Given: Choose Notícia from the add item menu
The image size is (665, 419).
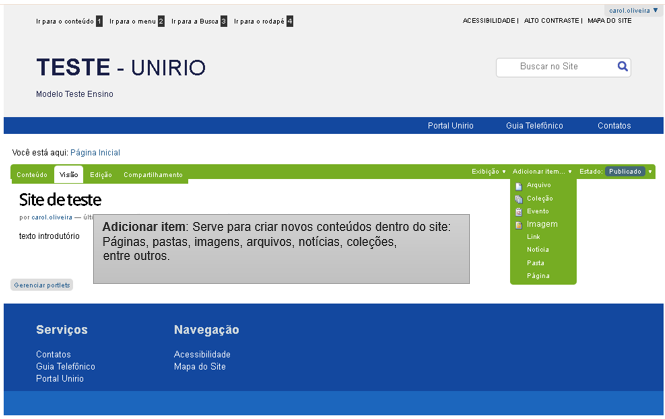Looking at the screenshot, I should 537,249.
